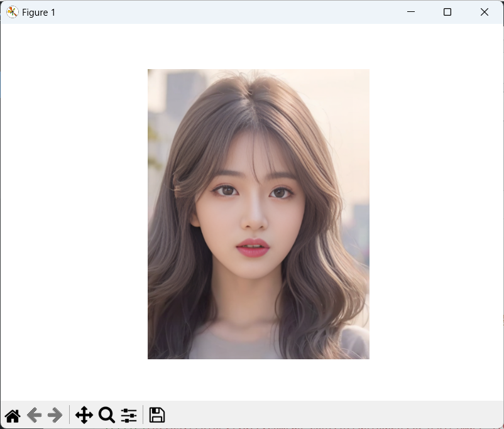Maximize the Figure 1 window

pos(447,12)
